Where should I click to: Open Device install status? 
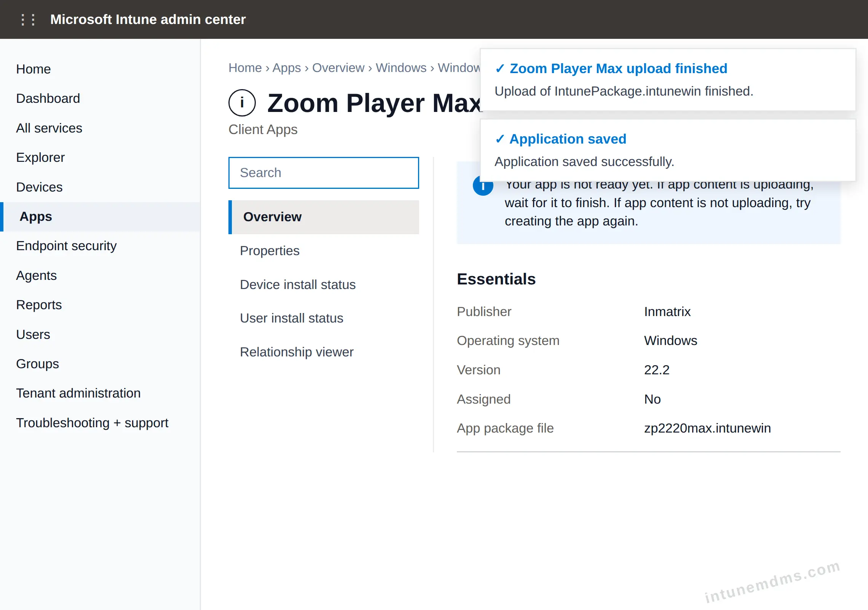point(324,285)
